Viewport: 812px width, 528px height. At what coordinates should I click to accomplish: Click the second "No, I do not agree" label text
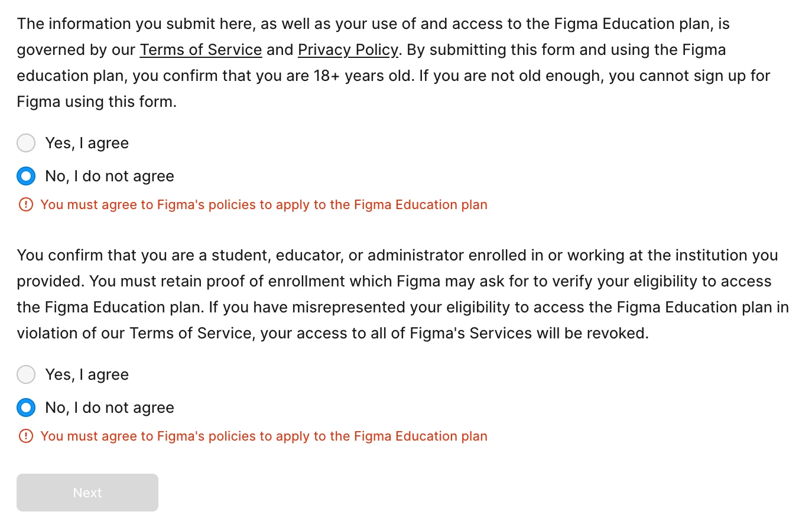[109, 408]
